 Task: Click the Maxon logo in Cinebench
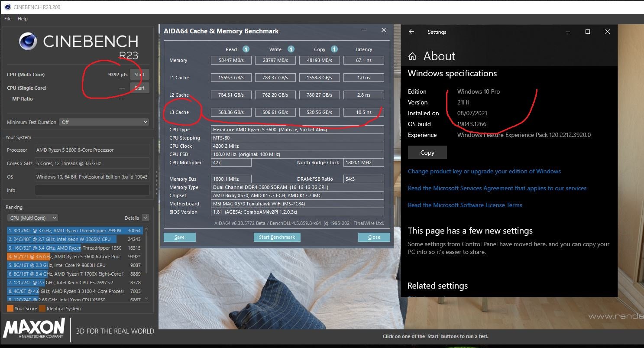click(34, 328)
